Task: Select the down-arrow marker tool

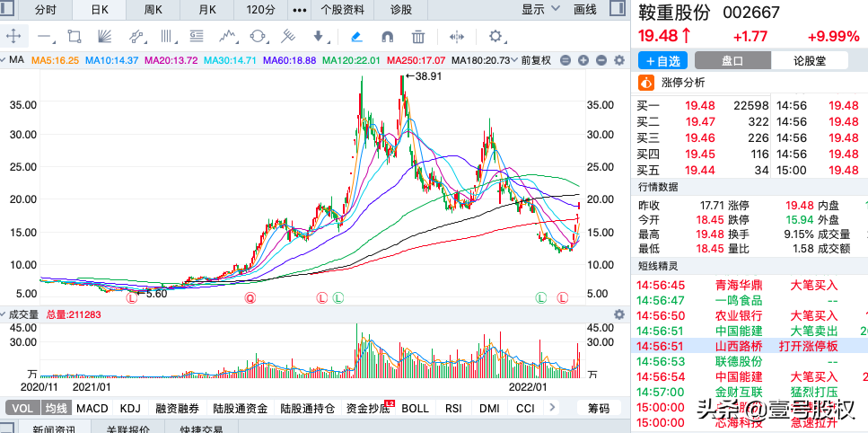Action: 319,37
